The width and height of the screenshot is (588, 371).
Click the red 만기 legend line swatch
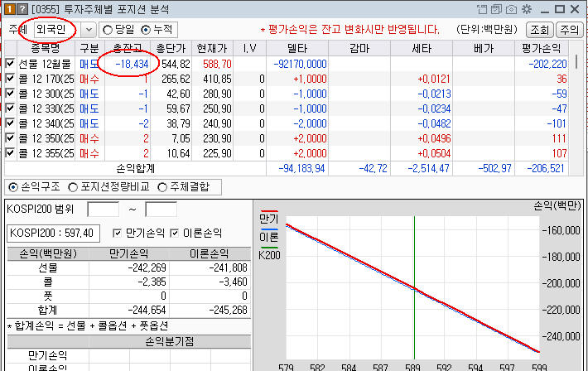click(x=268, y=213)
